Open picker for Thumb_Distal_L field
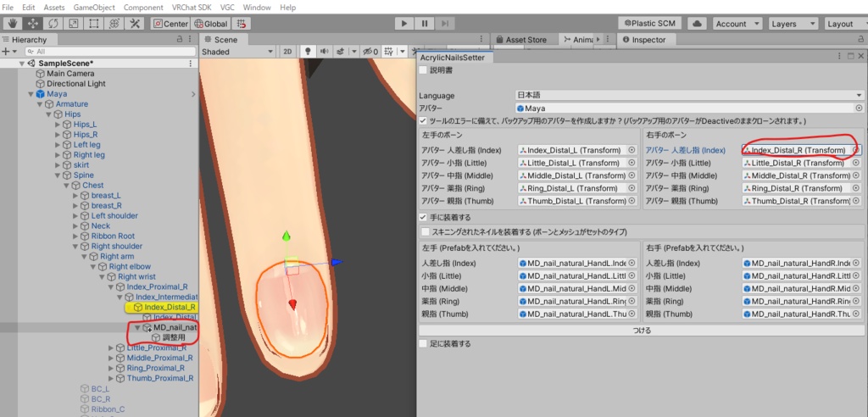868x417 pixels. pyautogui.click(x=632, y=201)
